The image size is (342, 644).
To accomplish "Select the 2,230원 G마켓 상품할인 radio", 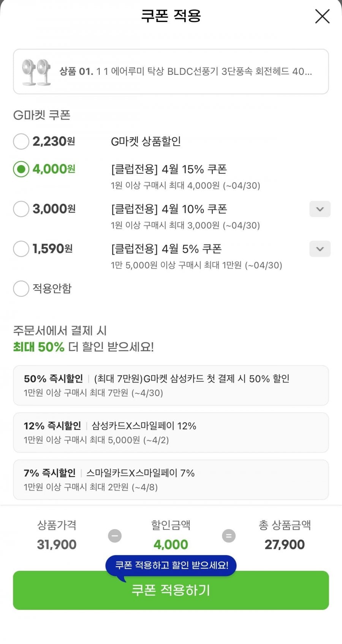I will coord(21,142).
